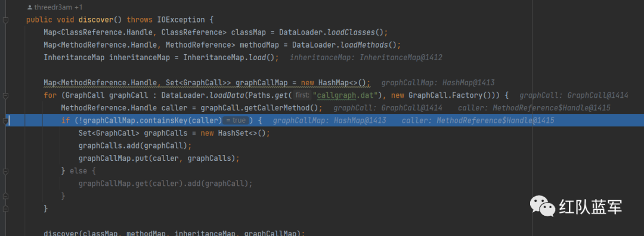The image size is (644, 236).
Task: Click the 'first:' parameter name hint
Action: (x=302, y=95)
